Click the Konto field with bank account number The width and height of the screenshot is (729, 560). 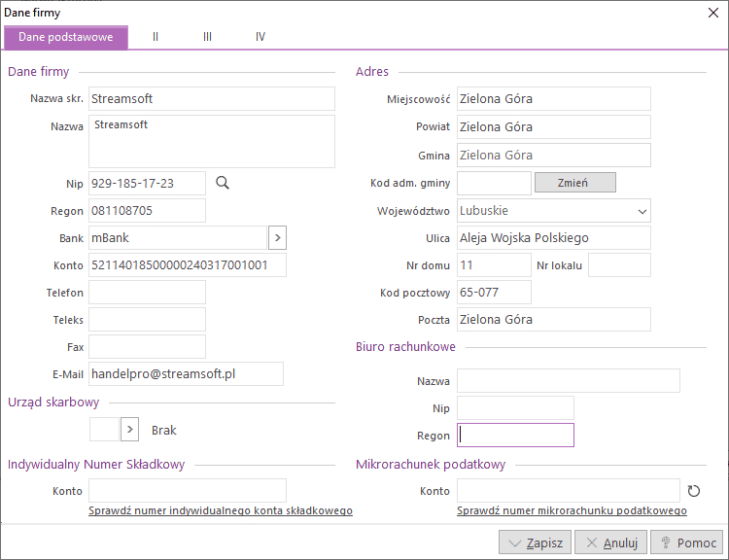(188, 265)
